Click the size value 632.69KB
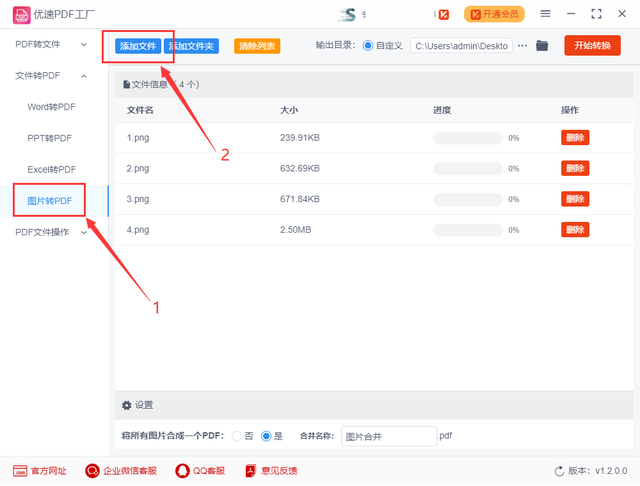The image size is (640, 486). point(300,169)
